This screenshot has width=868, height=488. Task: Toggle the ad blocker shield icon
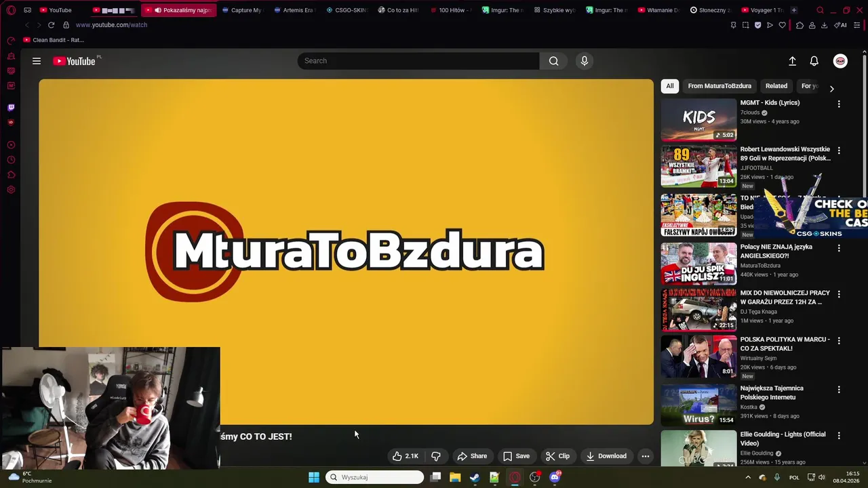click(x=757, y=25)
